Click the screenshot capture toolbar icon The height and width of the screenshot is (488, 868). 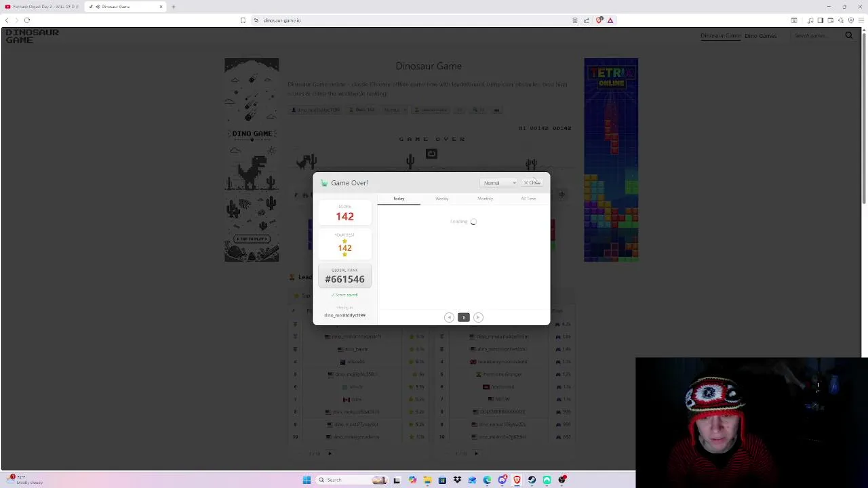click(x=794, y=20)
